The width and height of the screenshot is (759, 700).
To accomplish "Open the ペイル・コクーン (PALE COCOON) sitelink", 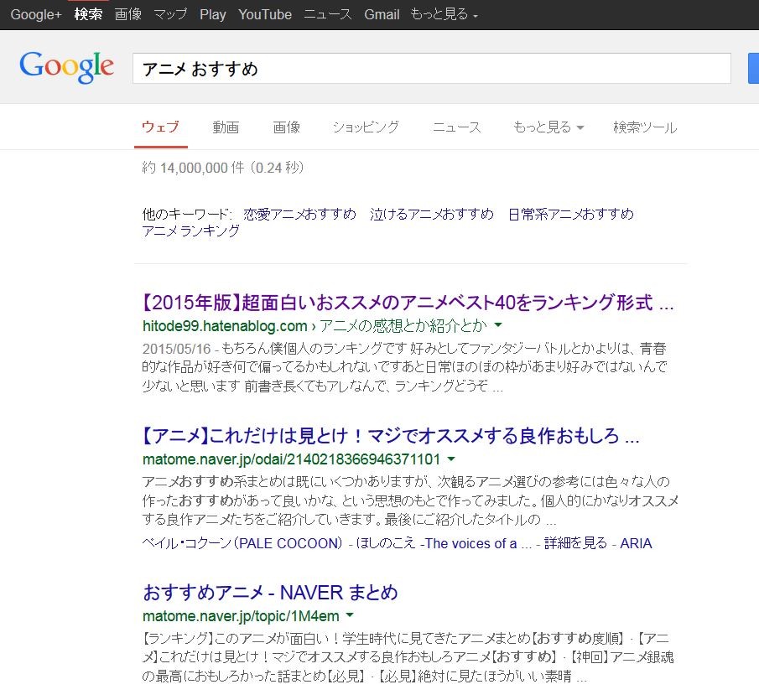I will (242, 543).
